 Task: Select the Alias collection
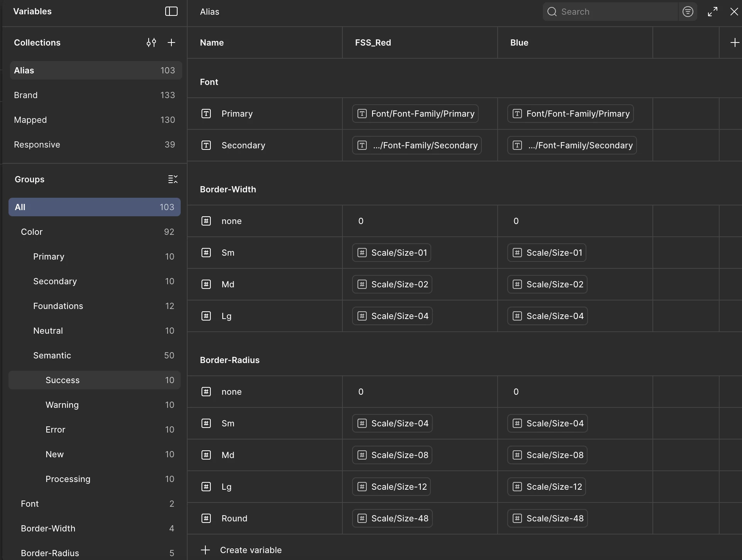[96, 70]
